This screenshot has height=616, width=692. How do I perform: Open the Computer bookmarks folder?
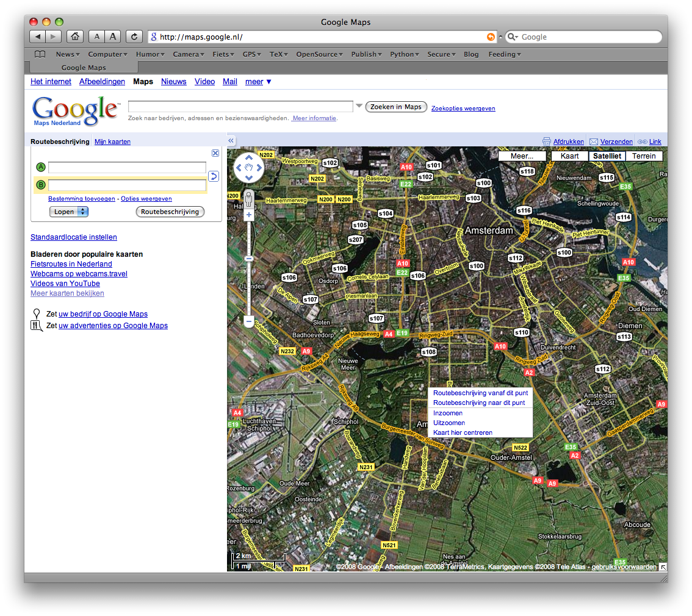(x=107, y=54)
